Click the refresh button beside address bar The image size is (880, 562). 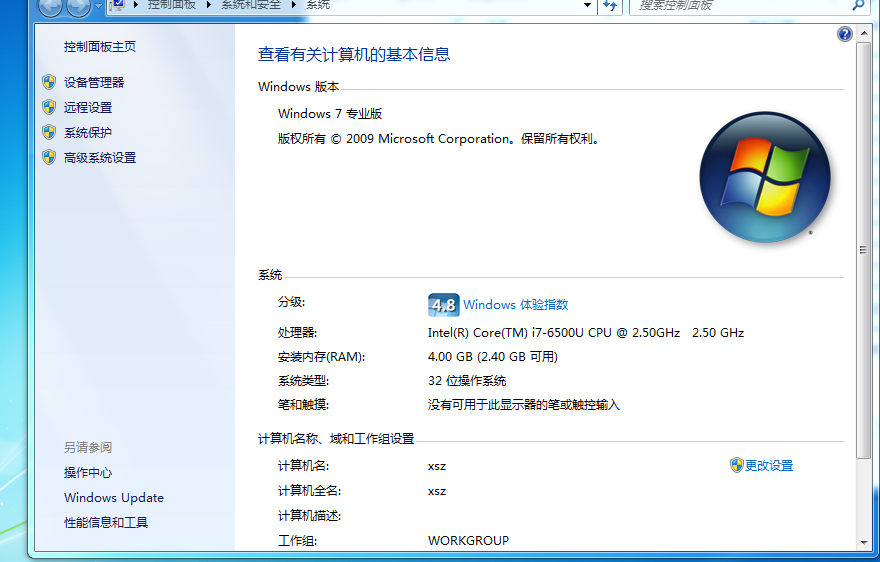pyautogui.click(x=610, y=5)
